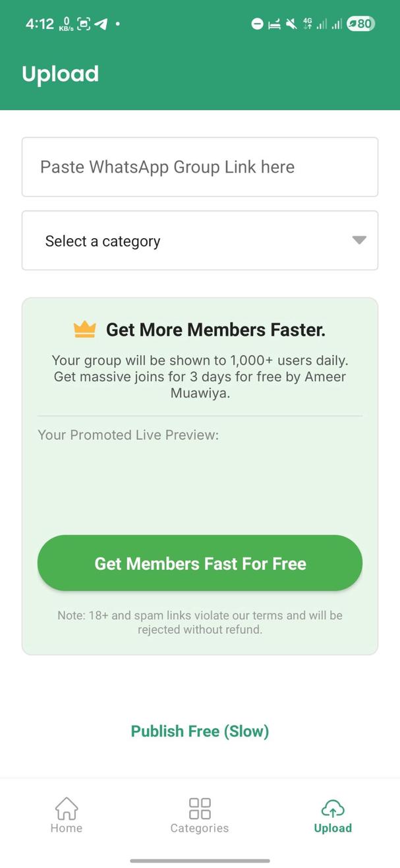Click the gold crown icon
Screen dimensions: 400x868
[85, 329]
